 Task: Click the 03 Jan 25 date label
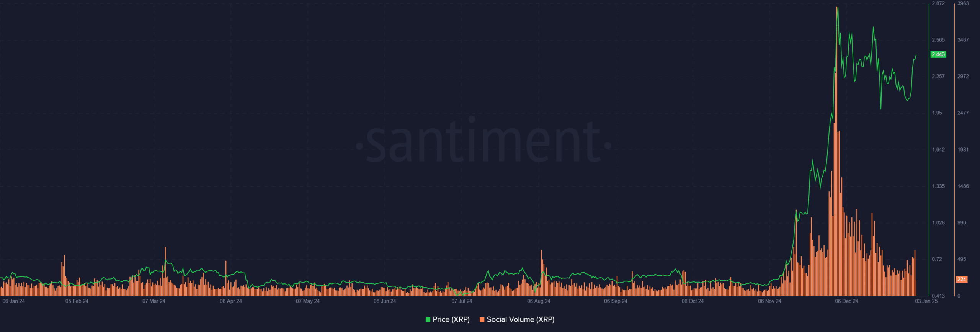tap(926, 301)
